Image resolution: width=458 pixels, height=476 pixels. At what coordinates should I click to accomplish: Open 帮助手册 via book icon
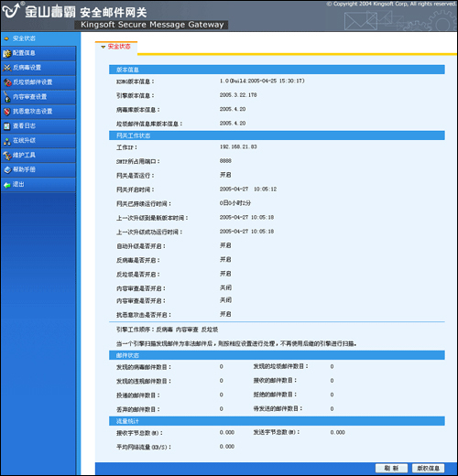click(x=7, y=170)
